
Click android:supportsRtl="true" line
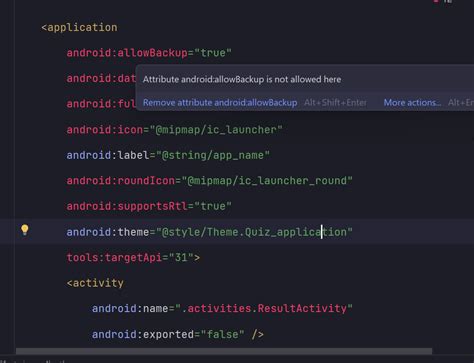tap(149, 206)
